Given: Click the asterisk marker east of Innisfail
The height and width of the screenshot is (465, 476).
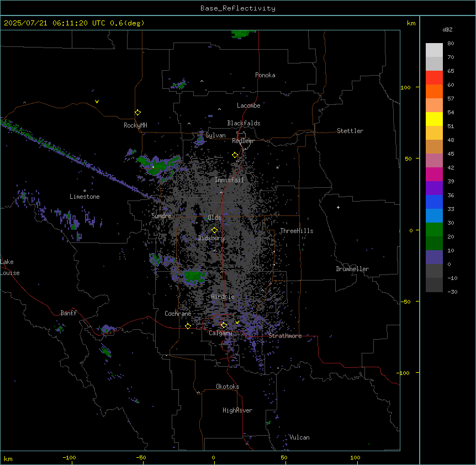Looking at the screenshot, I should click(x=277, y=167).
